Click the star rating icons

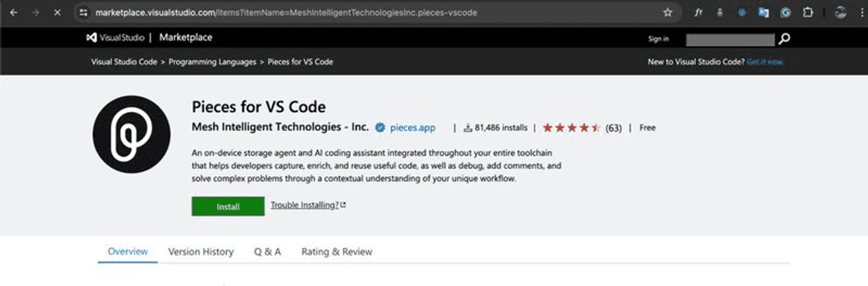(572, 128)
